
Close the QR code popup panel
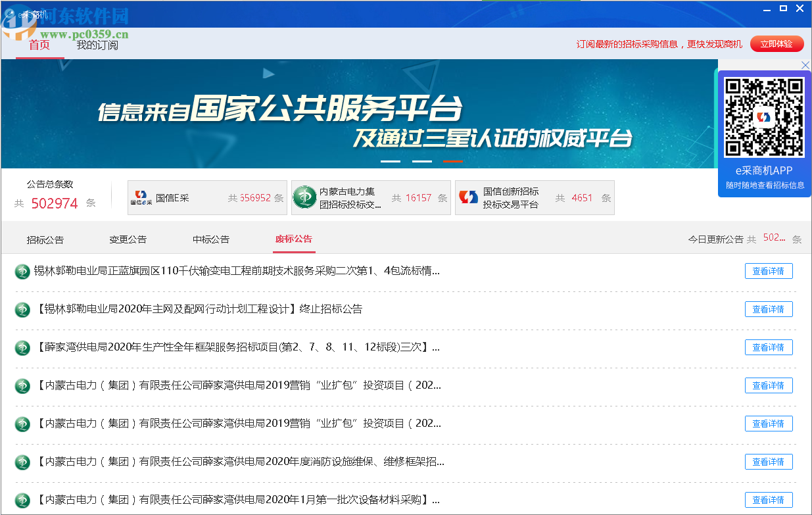pyautogui.click(x=805, y=65)
